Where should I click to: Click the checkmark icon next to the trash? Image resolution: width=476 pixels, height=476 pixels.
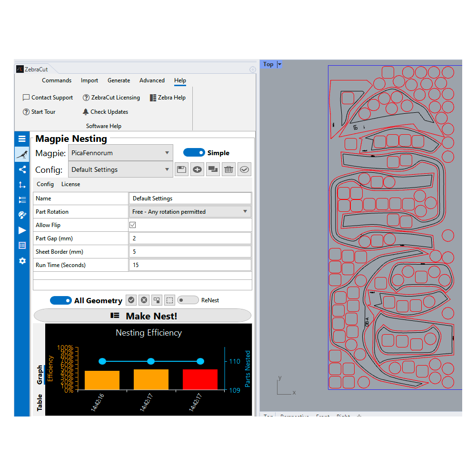click(x=244, y=169)
